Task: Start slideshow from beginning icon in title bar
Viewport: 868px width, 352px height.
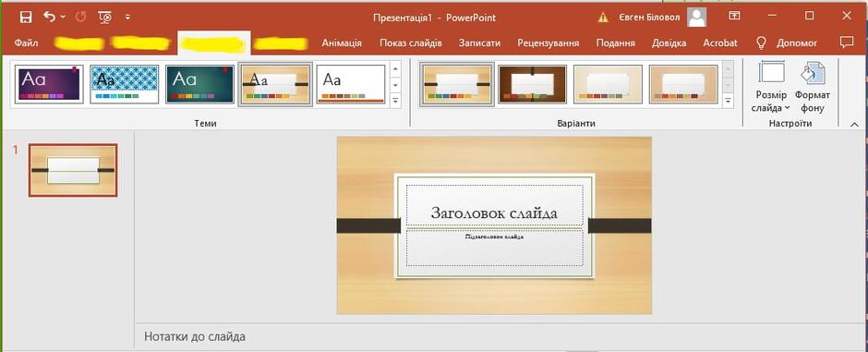Action: coord(105,18)
